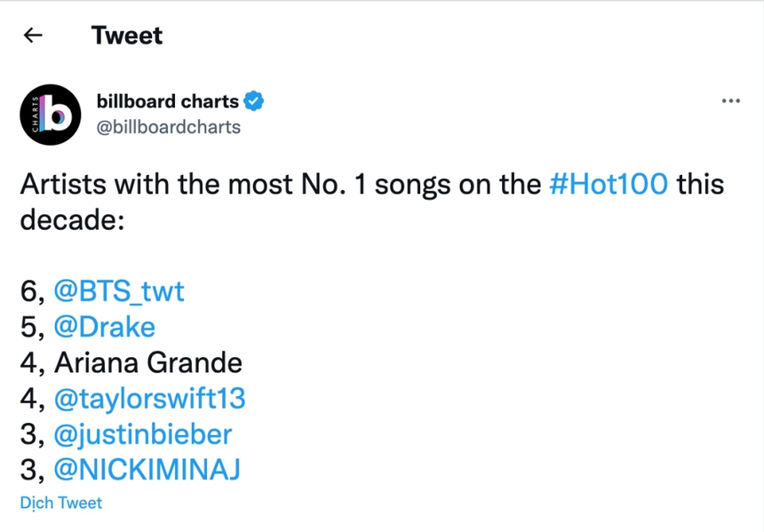Open the more options ellipsis menu

(x=730, y=101)
